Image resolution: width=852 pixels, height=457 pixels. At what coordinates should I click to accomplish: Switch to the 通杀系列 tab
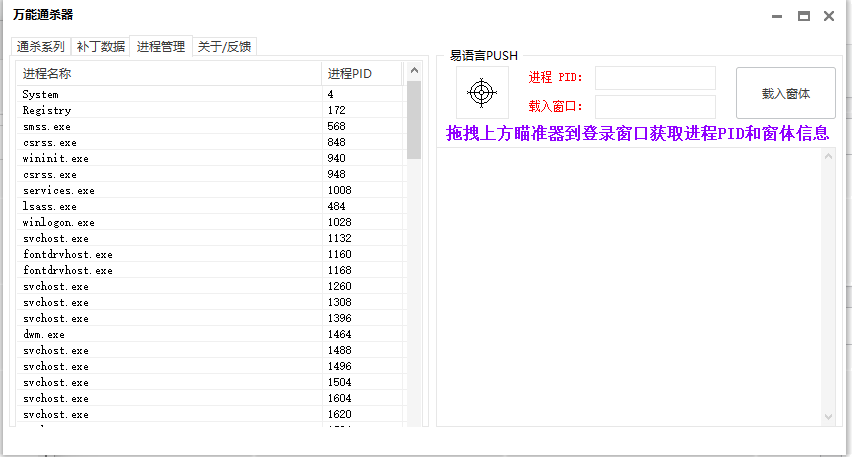click(40, 47)
